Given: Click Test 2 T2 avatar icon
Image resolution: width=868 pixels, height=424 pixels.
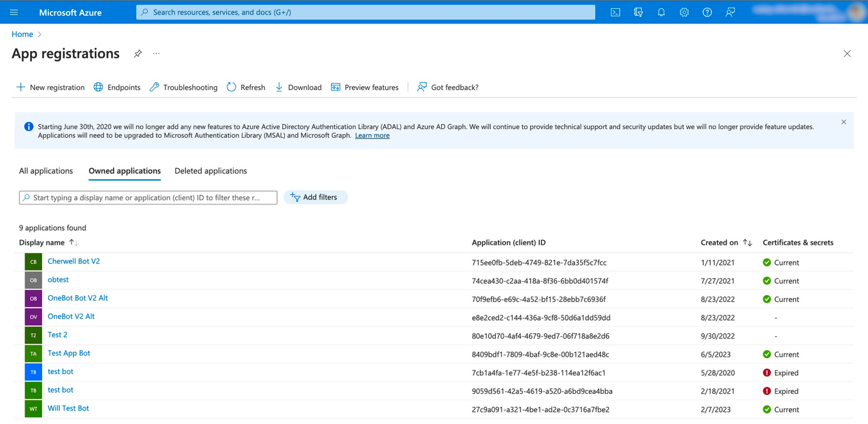Looking at the screenshot, I should click(x=33, y=335).
